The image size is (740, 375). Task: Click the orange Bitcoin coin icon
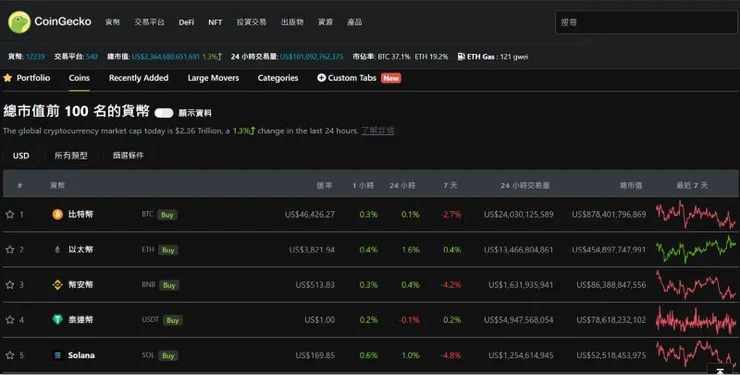58,215
